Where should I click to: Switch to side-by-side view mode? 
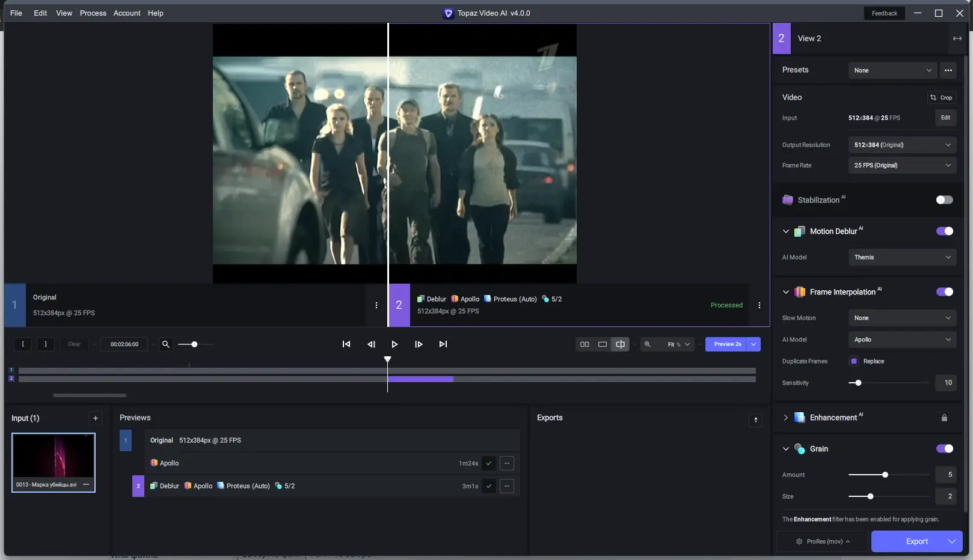[x=585, y=344]
